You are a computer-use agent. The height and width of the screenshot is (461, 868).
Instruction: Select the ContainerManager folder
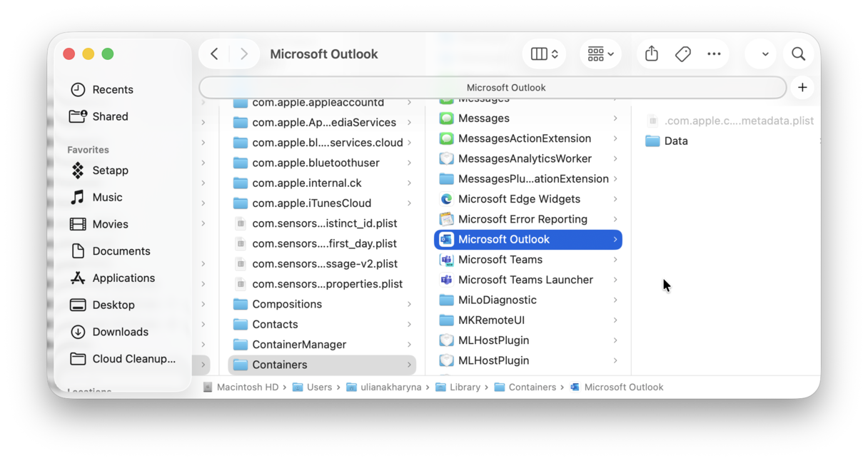click(323, 345)
